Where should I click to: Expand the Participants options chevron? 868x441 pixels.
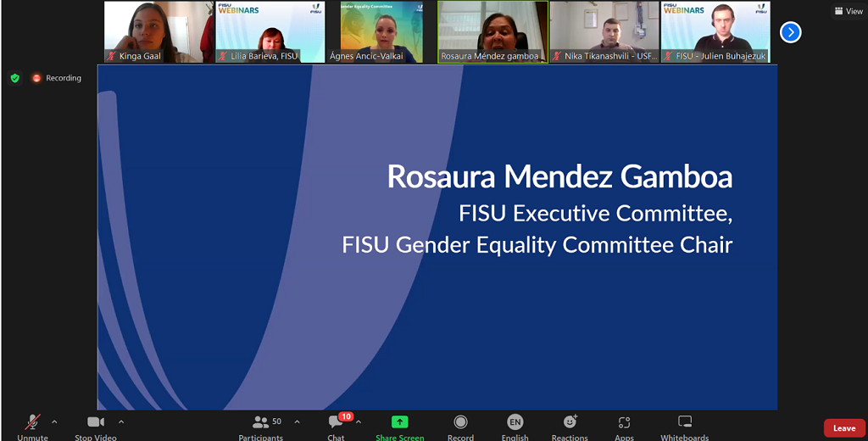pos(297,421)
